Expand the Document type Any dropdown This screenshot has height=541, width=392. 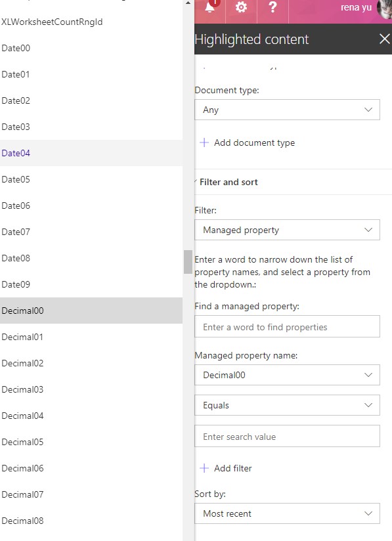click(287, 110)
